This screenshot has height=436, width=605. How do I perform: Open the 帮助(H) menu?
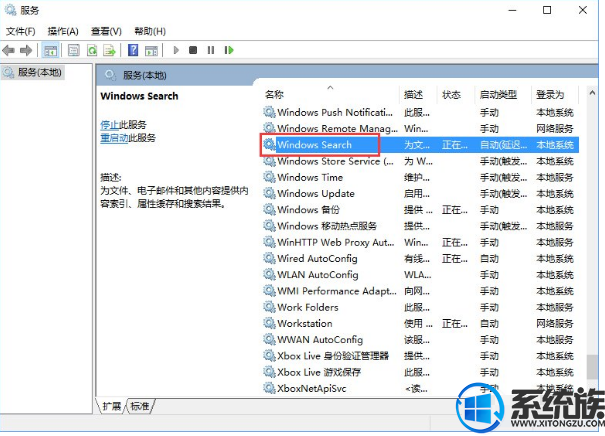point(150,31)
